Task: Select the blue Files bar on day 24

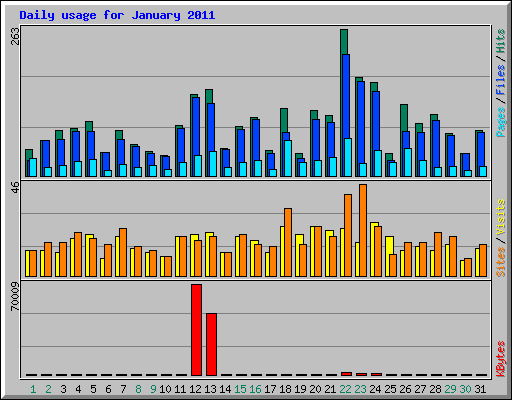Action: tap(376, 121)
